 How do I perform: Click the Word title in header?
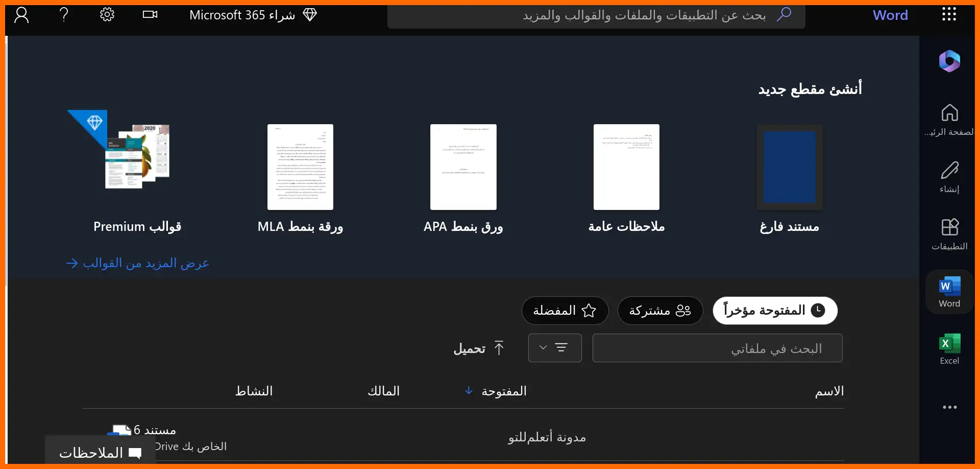[890, 15]
